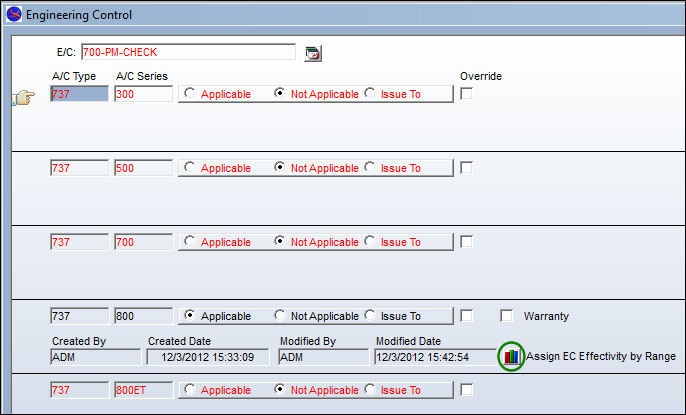This screenshot has width=686, height=415.
Task: Select Not Applicable for series 500
Action: pos(280,167)
